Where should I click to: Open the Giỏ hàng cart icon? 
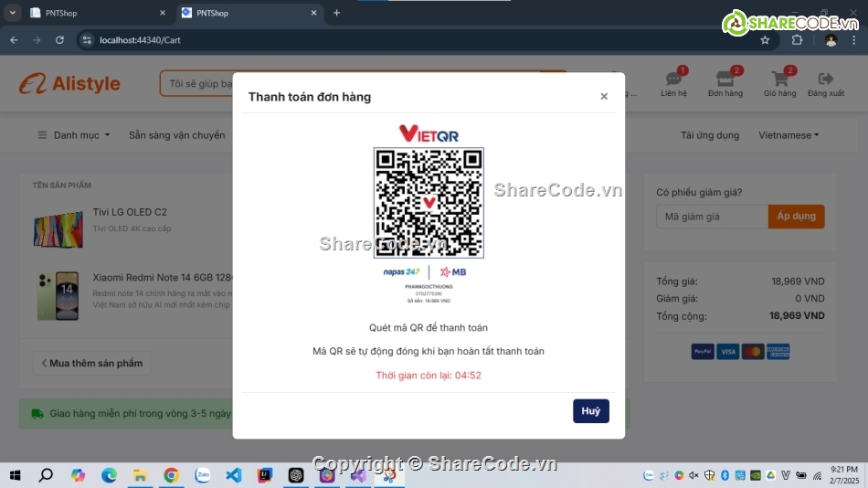pyautogui.click(x=780, y=83)
